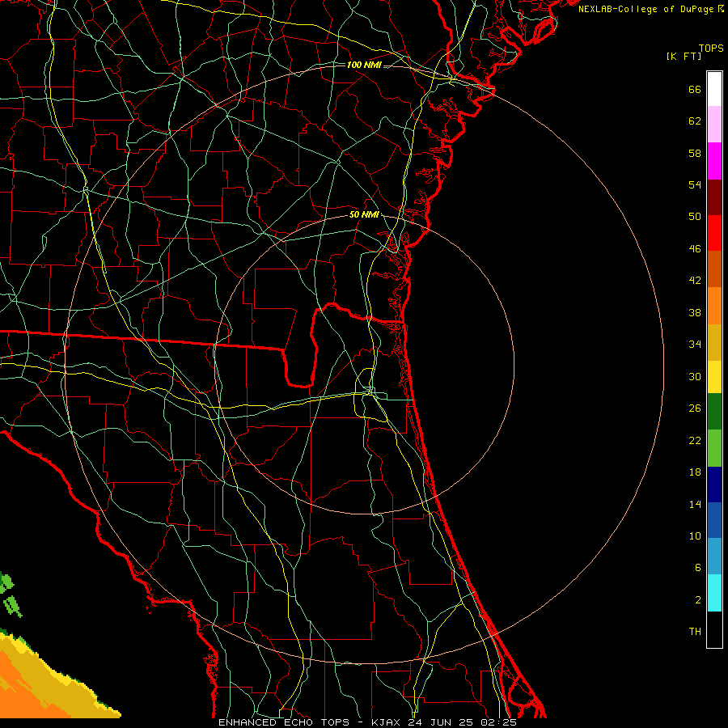Select the light green legend swatch
The height and width of the screenshot is (728, 728).
714,448
